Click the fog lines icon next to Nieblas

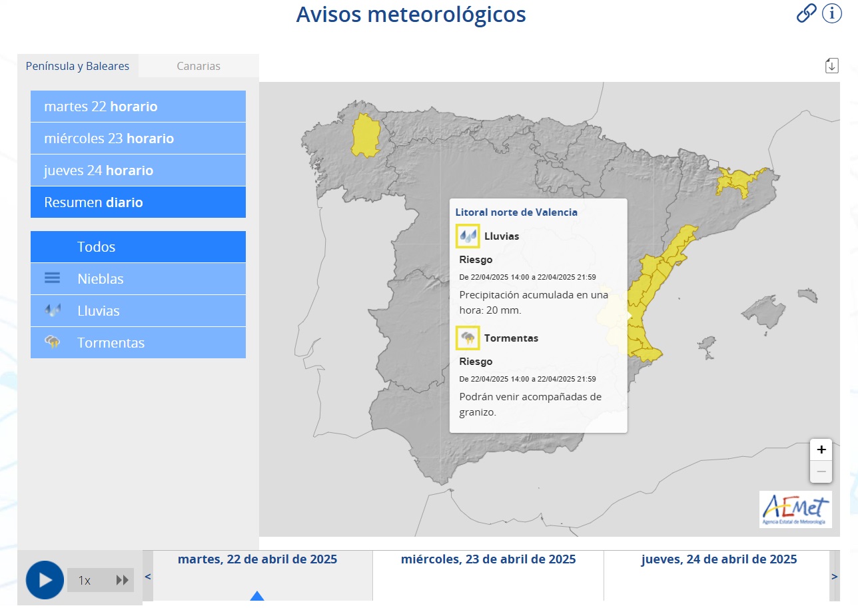pyautogui.click(x=52, y=278)
